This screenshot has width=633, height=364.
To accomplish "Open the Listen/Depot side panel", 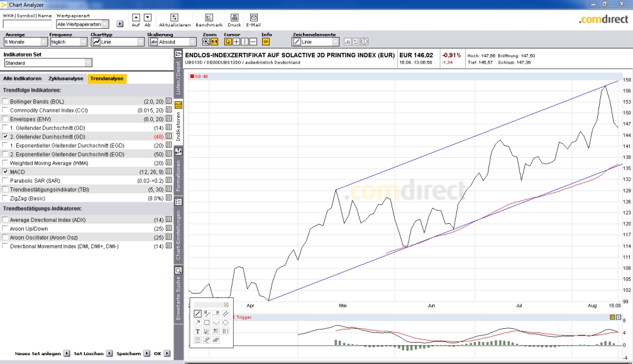I will tap(178, 75).
